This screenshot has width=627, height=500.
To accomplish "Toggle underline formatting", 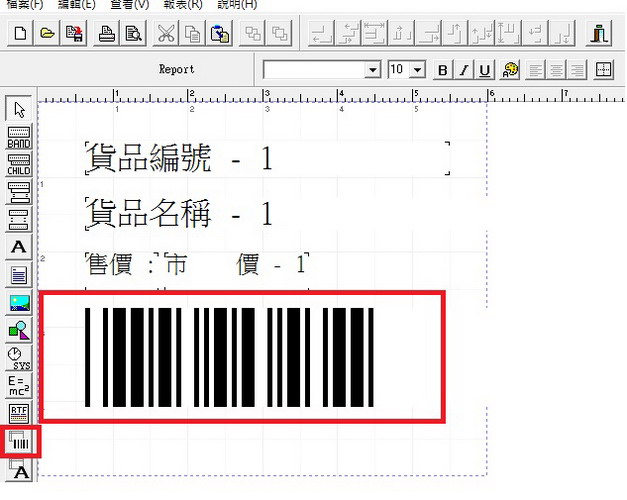I will [x=485, y=70].
